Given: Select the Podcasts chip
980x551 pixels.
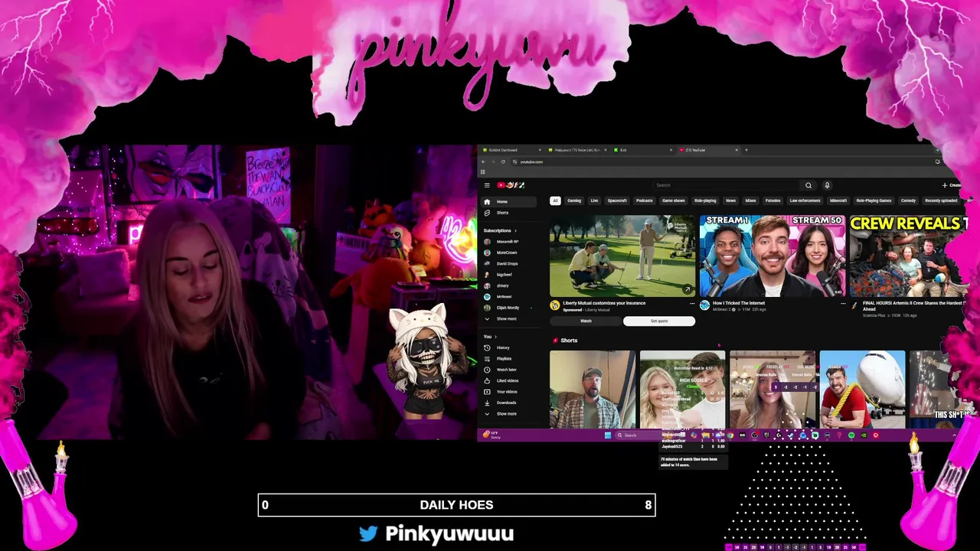Looking at the screenshot, I should [645, 201].
